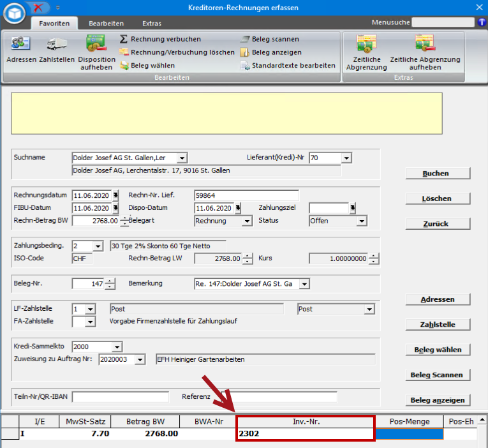Click the Teiln-Nr/QR-IBAN field
This screenshot has height=448, width=488.
[x=121, y=397]
